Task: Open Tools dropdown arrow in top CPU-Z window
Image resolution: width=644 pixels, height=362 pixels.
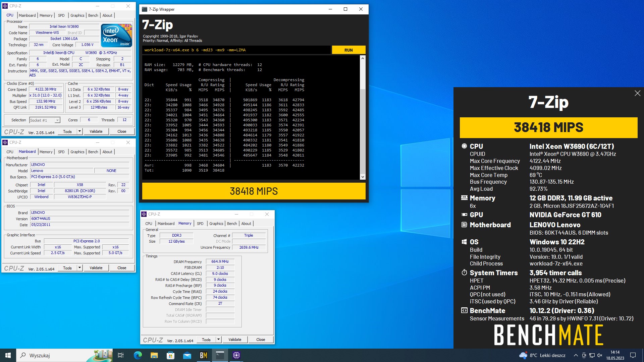Action: 79,131
